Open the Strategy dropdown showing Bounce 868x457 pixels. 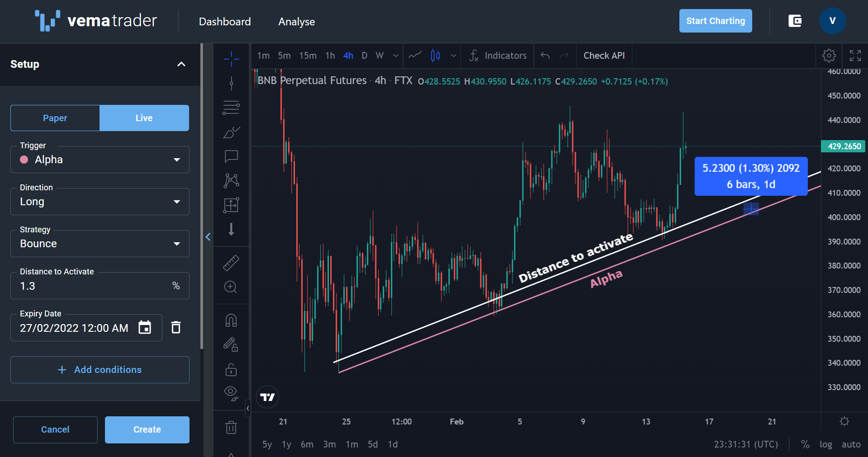pos(100,244)
